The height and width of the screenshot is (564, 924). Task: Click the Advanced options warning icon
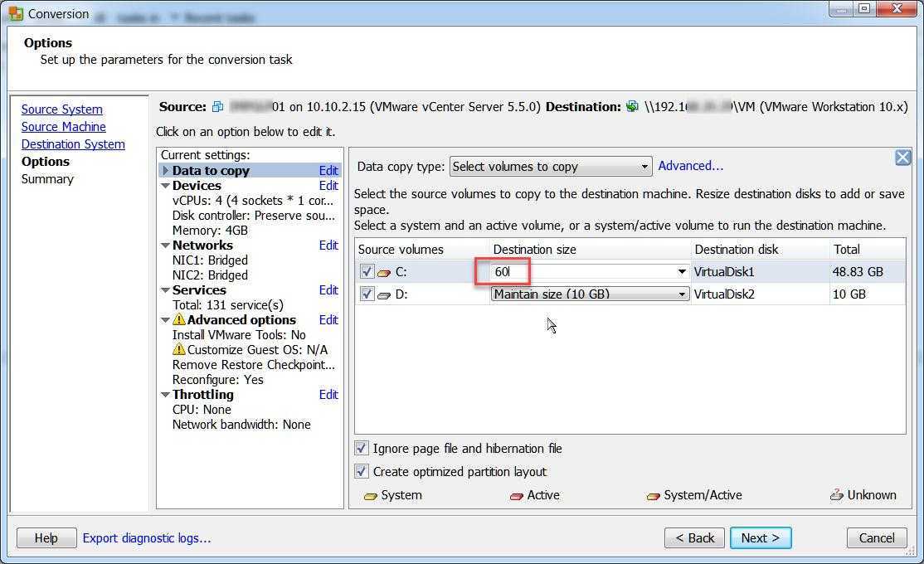point(179,319)
